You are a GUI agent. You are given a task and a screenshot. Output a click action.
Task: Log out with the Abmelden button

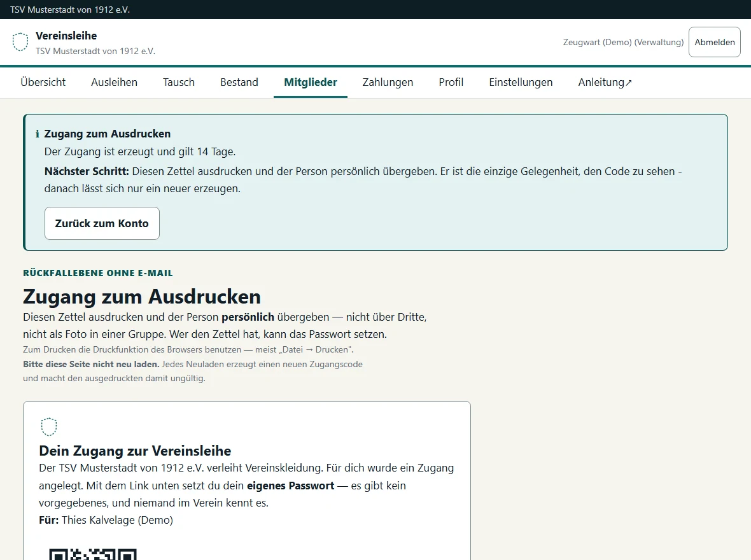click(715, 42)
